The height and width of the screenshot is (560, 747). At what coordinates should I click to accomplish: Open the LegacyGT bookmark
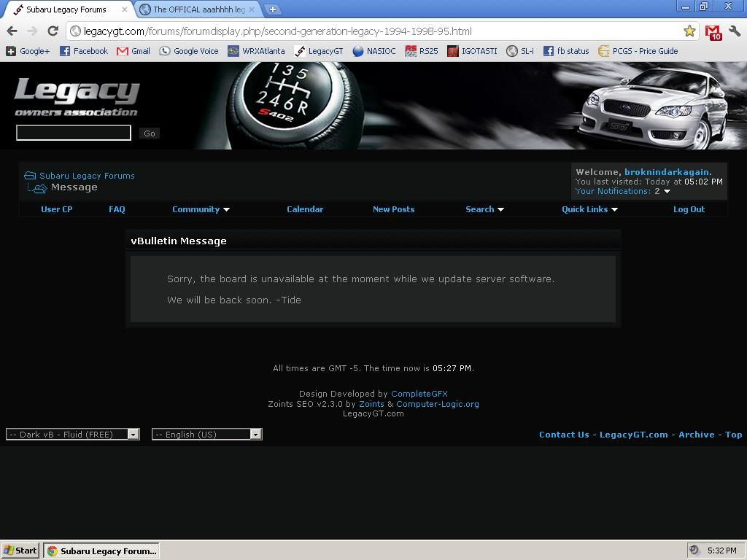[x=319, y=51]
